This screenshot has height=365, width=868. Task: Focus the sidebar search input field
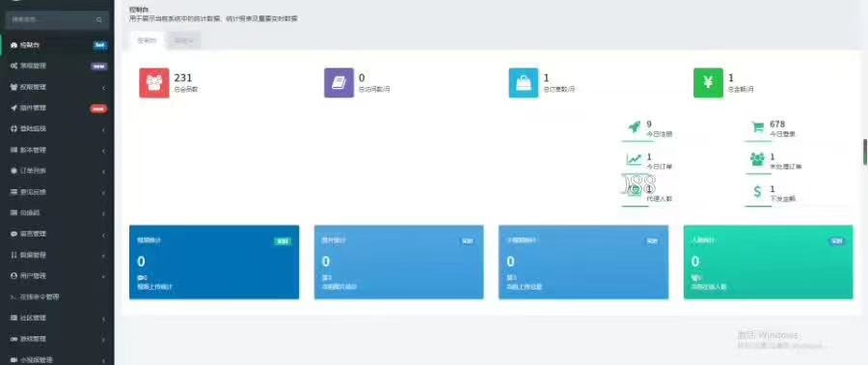click(57, 20)
